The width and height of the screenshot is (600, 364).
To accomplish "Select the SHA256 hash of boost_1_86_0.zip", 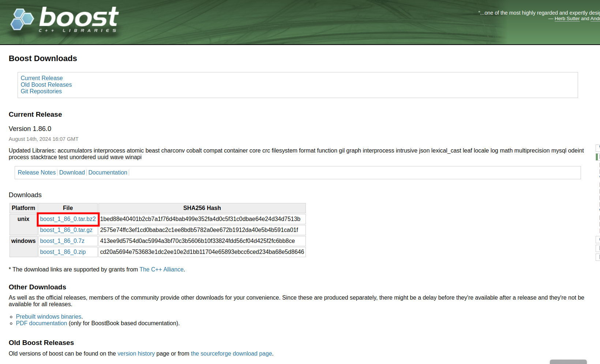I will pos(202,252).
